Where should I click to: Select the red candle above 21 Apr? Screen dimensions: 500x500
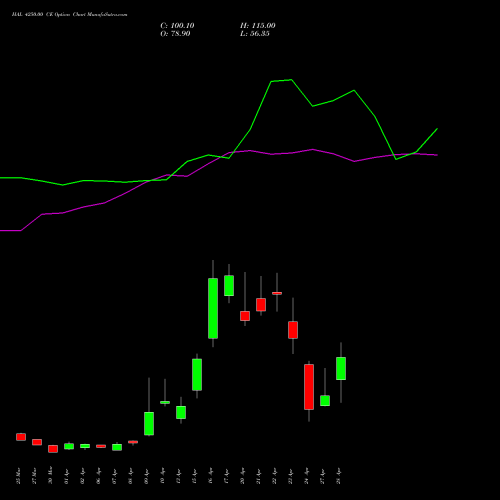coord(261,305)
